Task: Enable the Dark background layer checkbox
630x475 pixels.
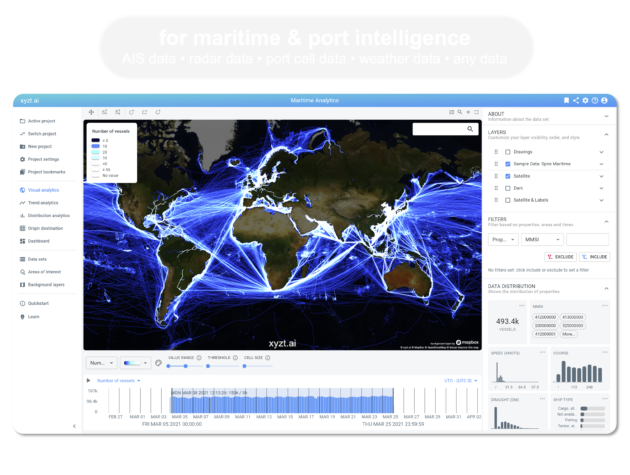Action: [x=508, y=188]
